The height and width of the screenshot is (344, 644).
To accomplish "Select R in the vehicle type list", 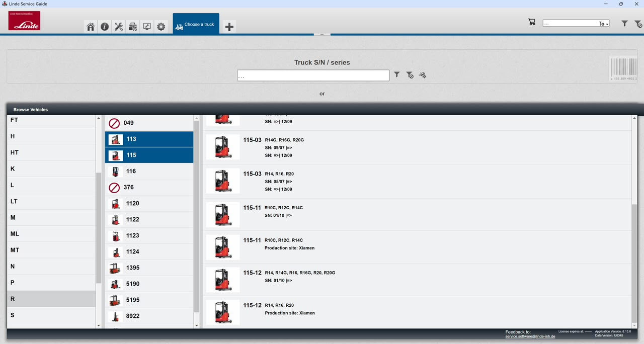I will coord(51,299).
